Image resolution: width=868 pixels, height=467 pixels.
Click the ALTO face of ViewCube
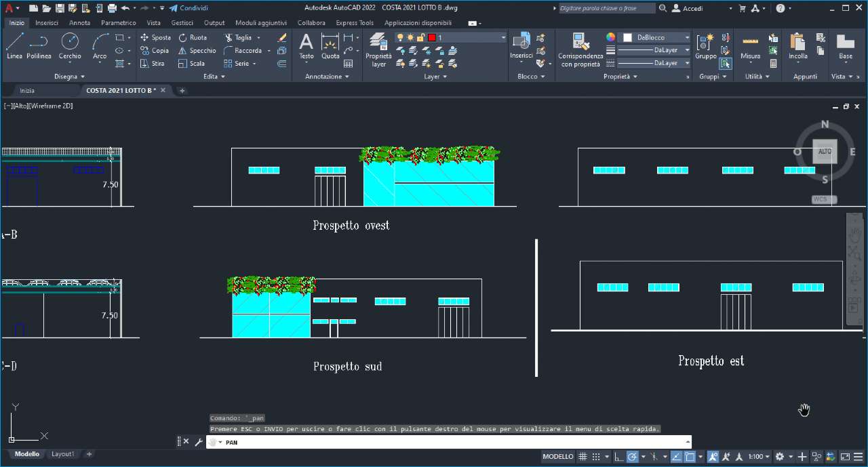pos(825,152)
